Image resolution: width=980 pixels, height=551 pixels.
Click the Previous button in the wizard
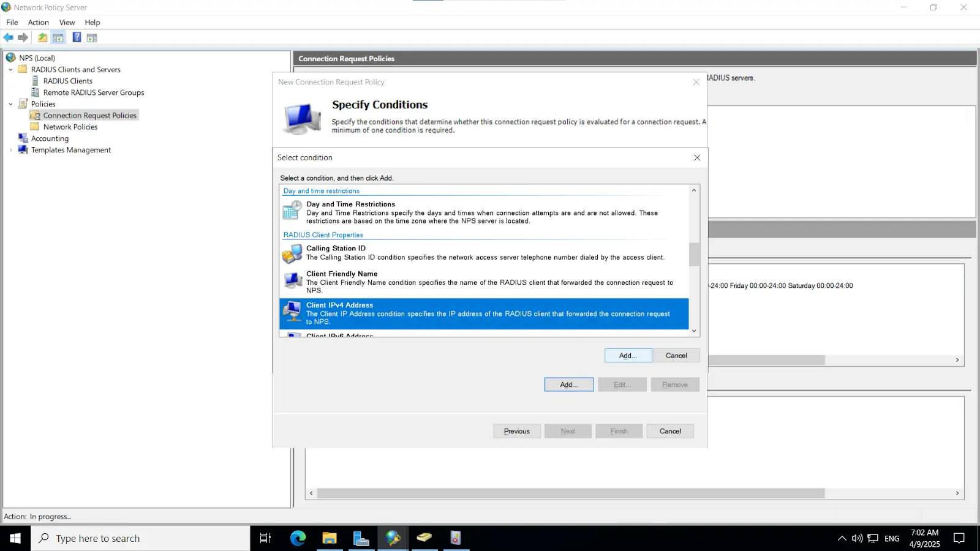click(x=516, y=430)
